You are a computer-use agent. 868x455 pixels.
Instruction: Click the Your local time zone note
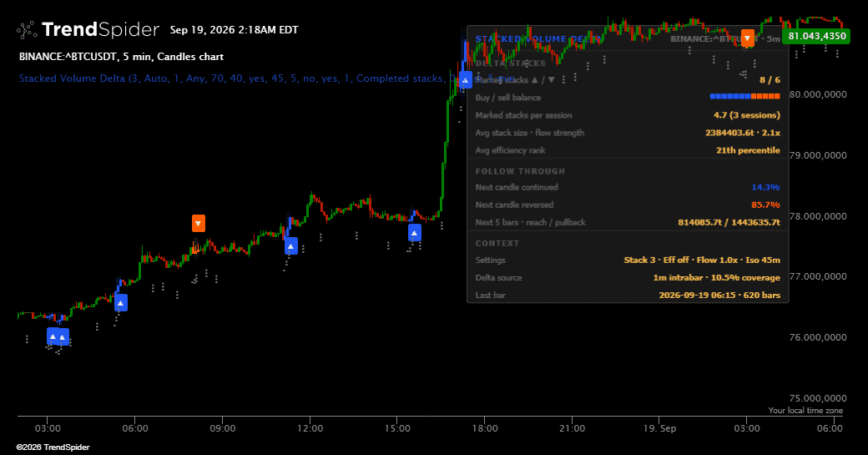[x=805, y=410]
